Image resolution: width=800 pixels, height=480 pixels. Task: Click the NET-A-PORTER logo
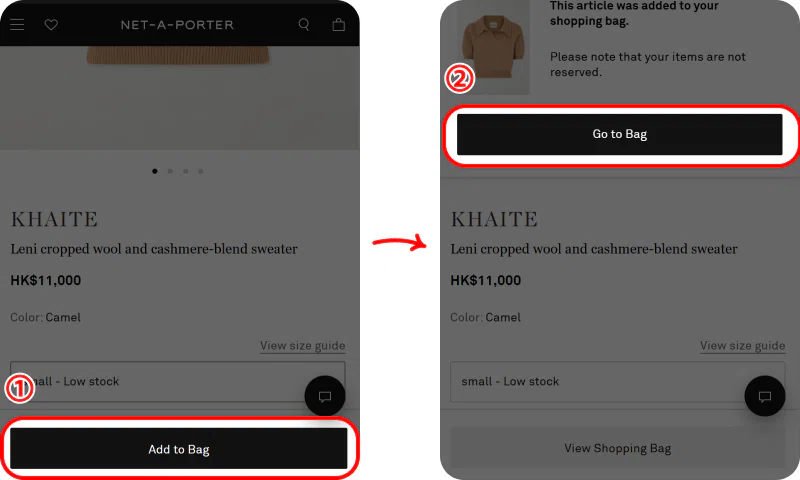click(x=177, y=24)
